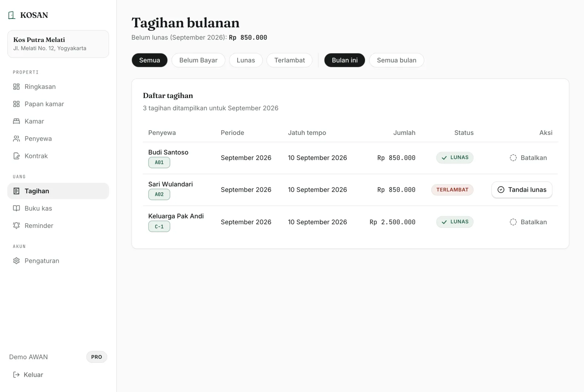Open the Ringkasan menu item
This screenshot has width=584, height=392.
(58, 87)
